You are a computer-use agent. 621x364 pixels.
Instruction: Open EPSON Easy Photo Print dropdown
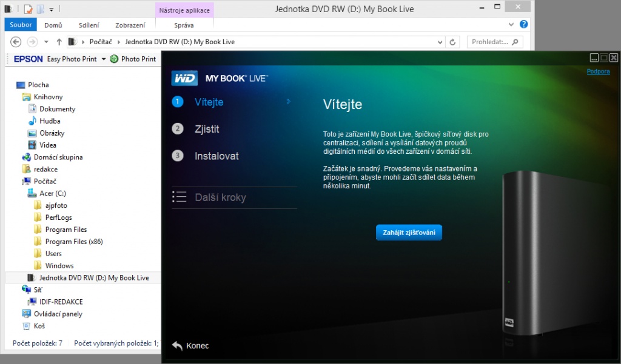coord(104,59)
